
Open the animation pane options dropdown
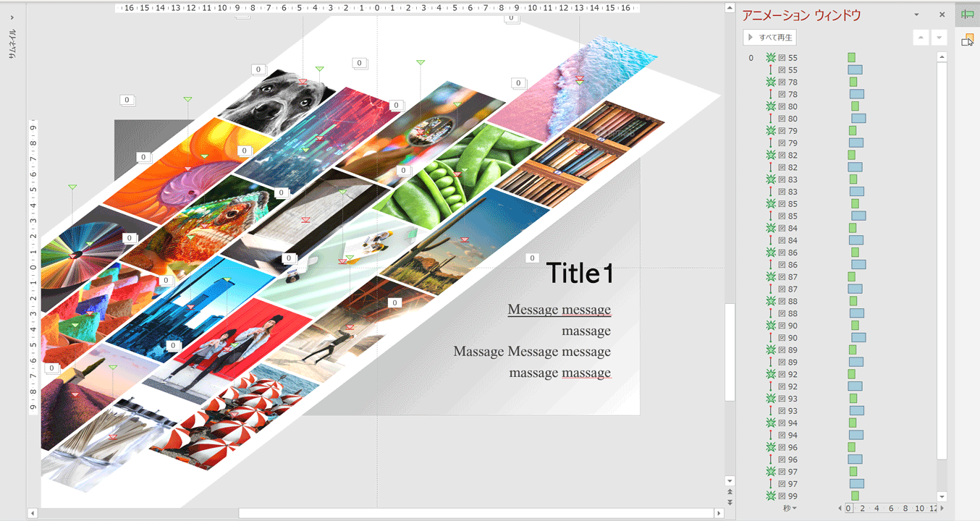pos(916,15)
